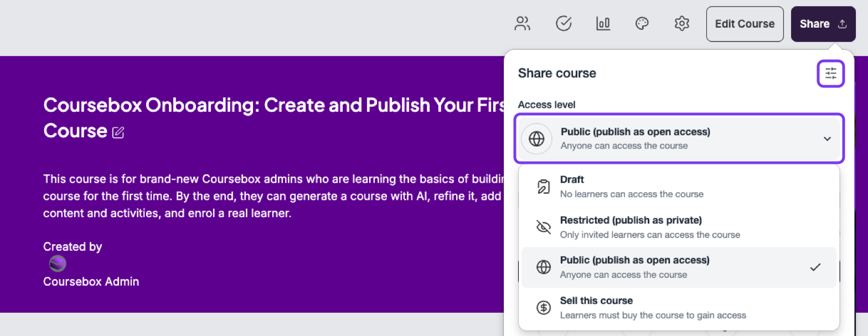Click the Share course heading

557,73
